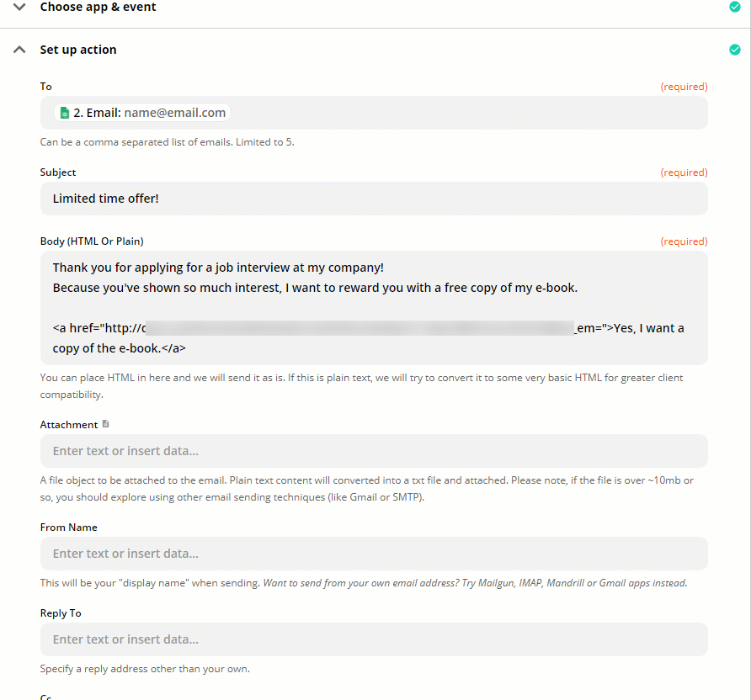The width and height of the screenshot is (751, 700).
Task: Select the Set up action section title
Action: click(x=78, y=50)
